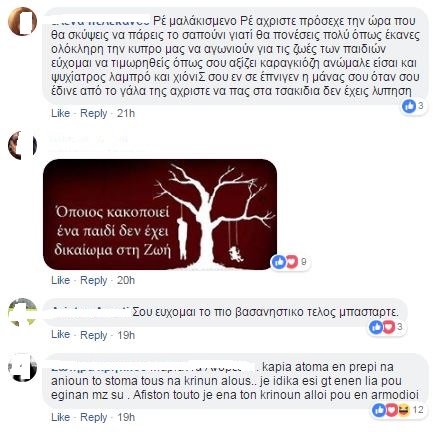Like the first comment posted 21h ago
The image size is (439, 432).
click(61, 113)
